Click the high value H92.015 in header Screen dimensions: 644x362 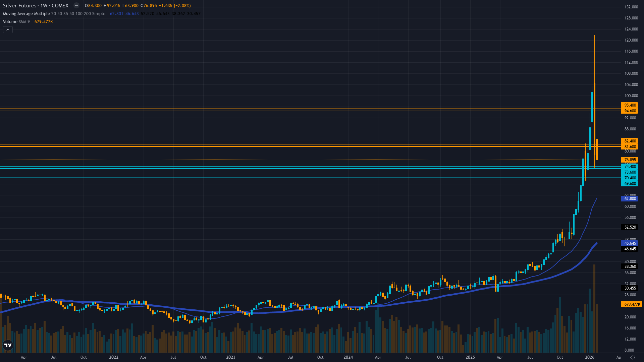[112, 6]
